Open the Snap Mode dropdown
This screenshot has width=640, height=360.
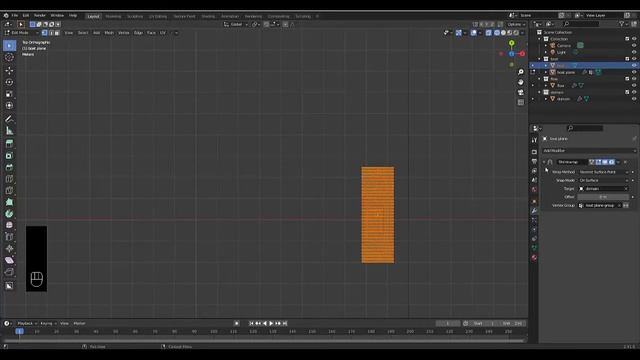604,180
